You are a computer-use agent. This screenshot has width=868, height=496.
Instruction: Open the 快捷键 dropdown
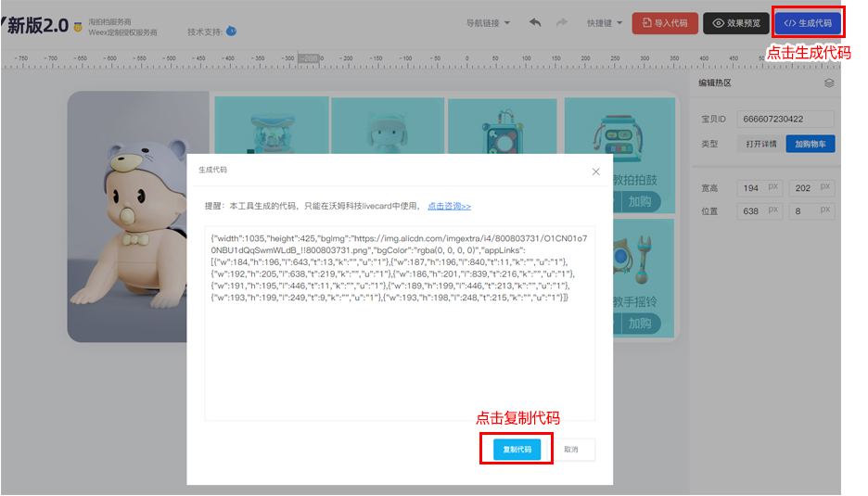click(605, 23)
